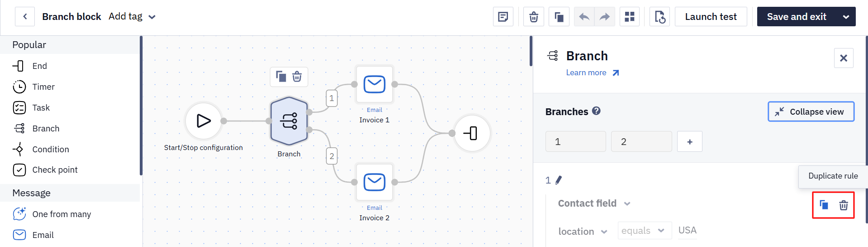The image size is (868, 247).
Task: Select the Invoice 1 email node
Action: pyautogui.click(x=375, y=84)
